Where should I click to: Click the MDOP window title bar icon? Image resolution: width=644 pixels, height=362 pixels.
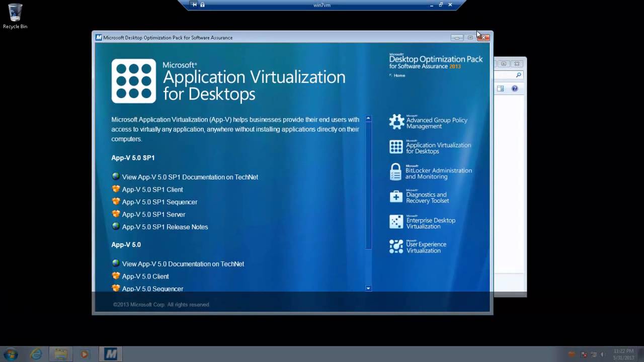click(x=99, y=37)
